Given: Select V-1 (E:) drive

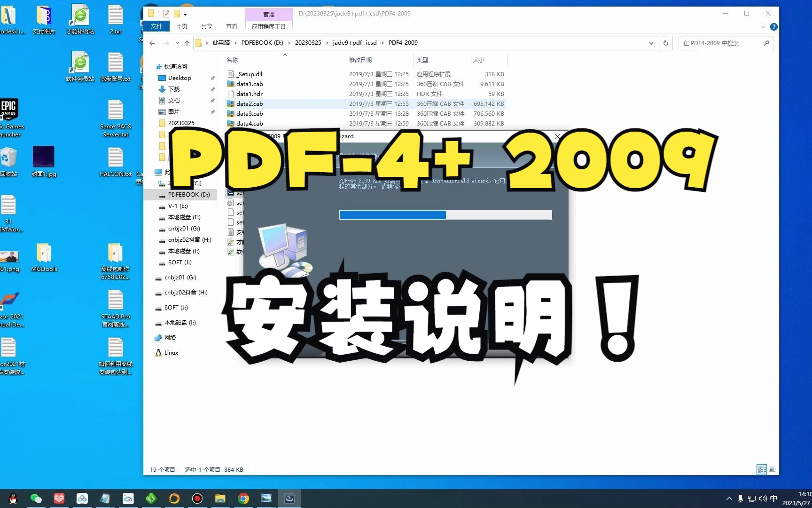Looking at the screenshot, I should coord(178,206).
